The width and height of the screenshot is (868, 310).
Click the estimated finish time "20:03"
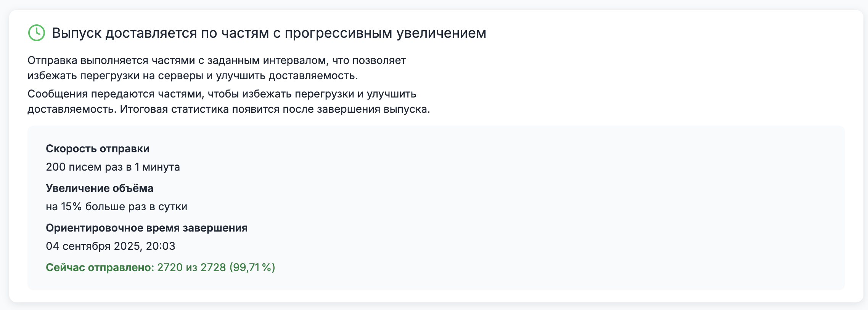click(x=161, y=246)
